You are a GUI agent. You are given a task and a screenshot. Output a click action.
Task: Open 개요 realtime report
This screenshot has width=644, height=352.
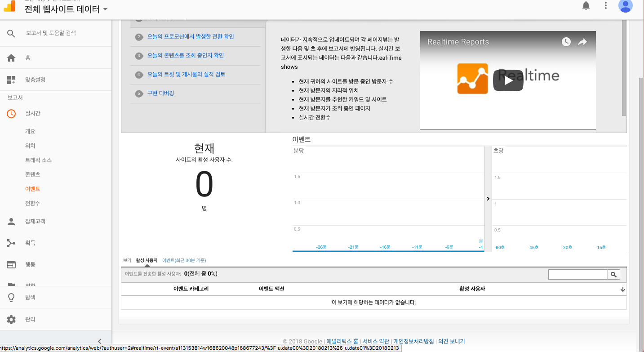pos(30,132)
